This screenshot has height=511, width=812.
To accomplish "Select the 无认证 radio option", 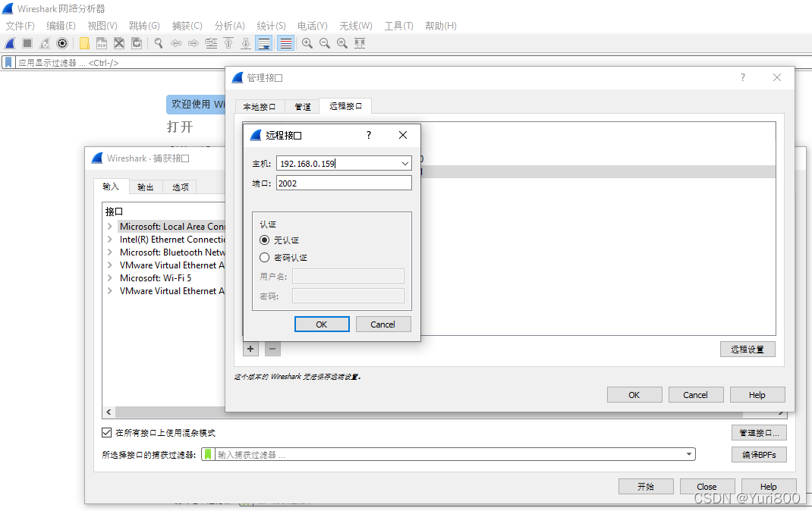I will pyautogui.click(x=265, y=240).
